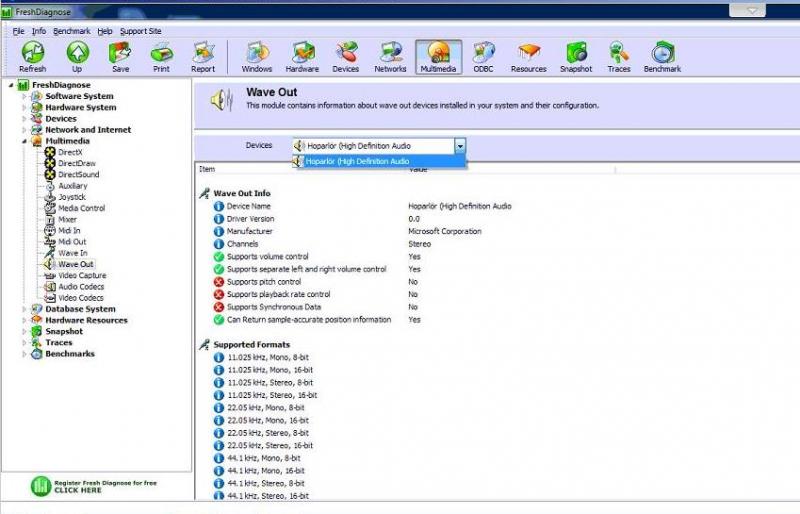
Task: Click Register Fresh Diagnose link
Action: click(90, 486)
